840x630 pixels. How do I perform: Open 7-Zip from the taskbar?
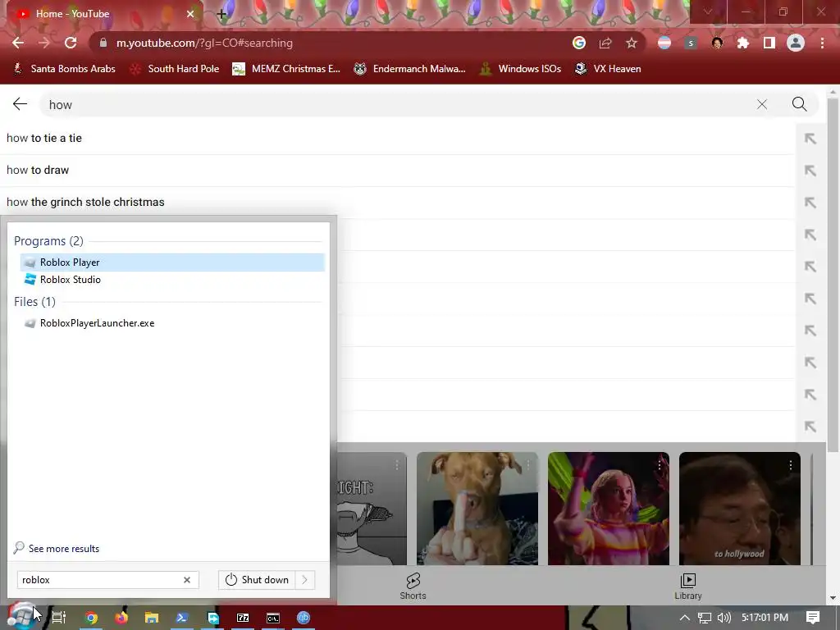tap(243, 618)
